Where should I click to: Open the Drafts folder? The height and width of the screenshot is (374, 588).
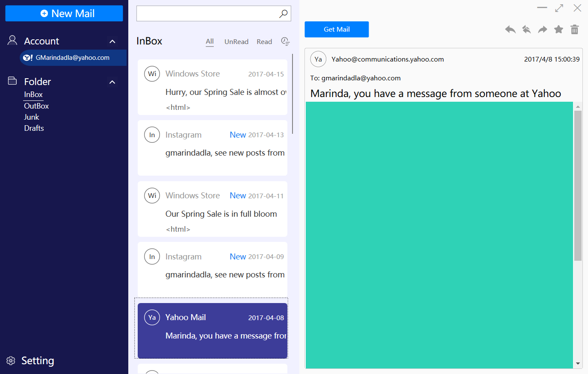point(34,128)
